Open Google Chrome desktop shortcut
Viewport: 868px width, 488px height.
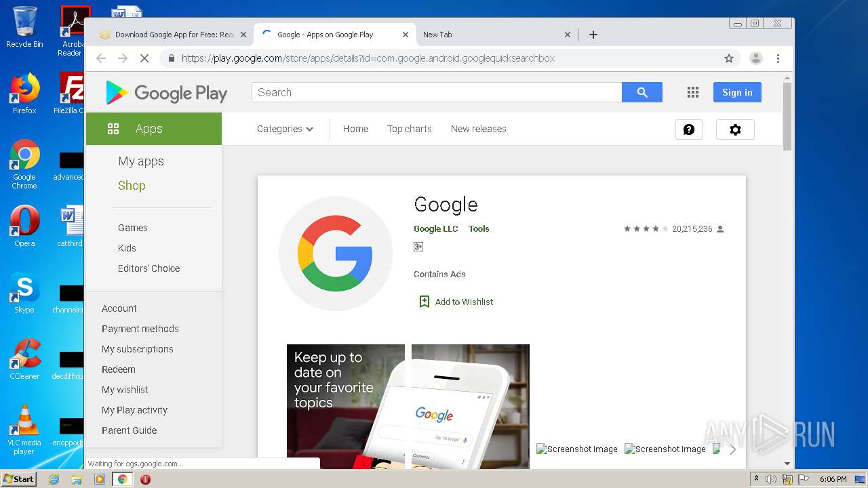pyautogui.click(x=24, y=164)
